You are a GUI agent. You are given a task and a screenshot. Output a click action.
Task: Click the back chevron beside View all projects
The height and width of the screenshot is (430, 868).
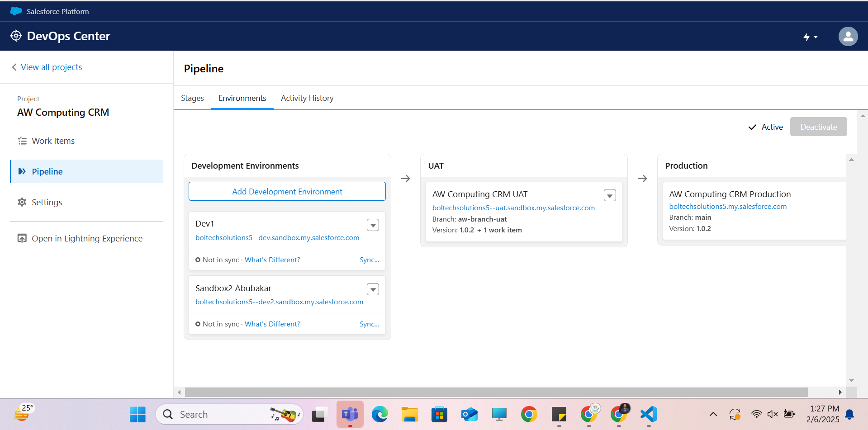point(14,67)
